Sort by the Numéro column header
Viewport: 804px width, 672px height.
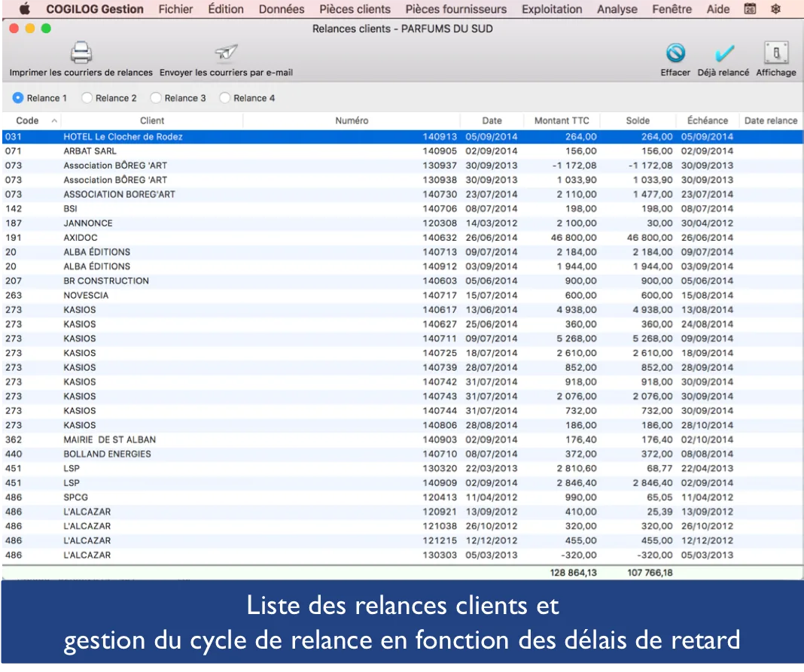(x=352, y=121)
